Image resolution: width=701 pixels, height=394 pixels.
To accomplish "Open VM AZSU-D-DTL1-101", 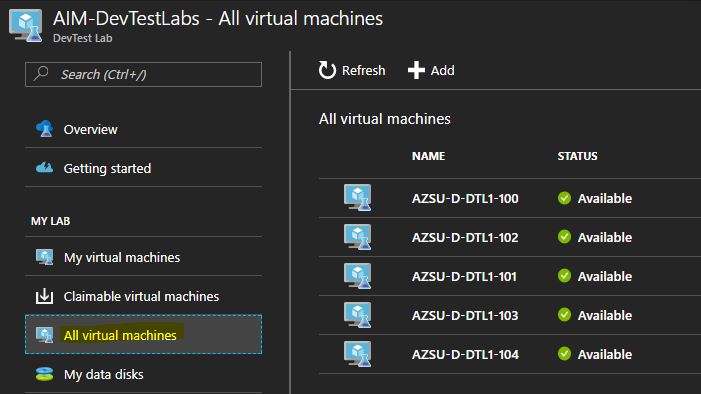I will coord(464,276).
